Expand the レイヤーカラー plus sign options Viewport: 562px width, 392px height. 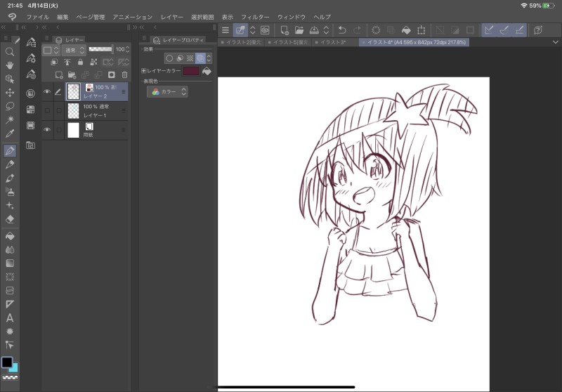pyautogui.click(x=144, y=71)
